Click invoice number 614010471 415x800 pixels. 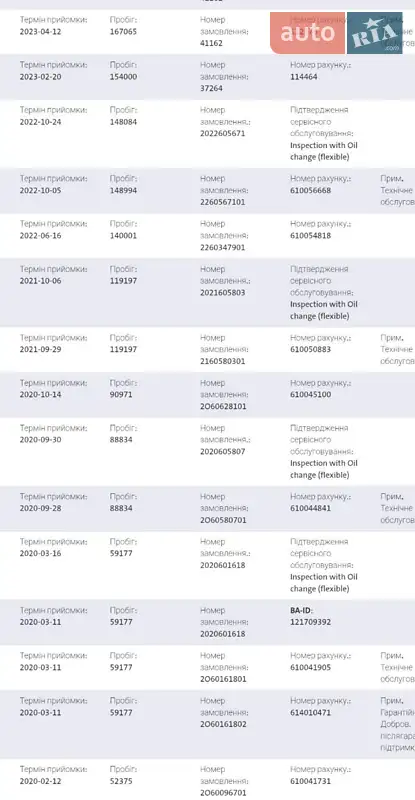(x=311, y=712)
